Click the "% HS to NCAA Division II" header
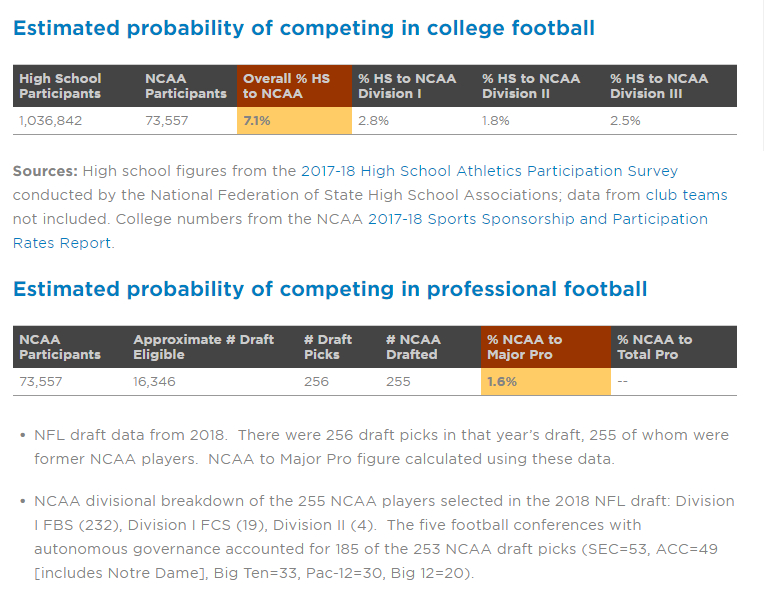Image resolution: width=764 pixels, height=591 pixels. pos(532,86)
